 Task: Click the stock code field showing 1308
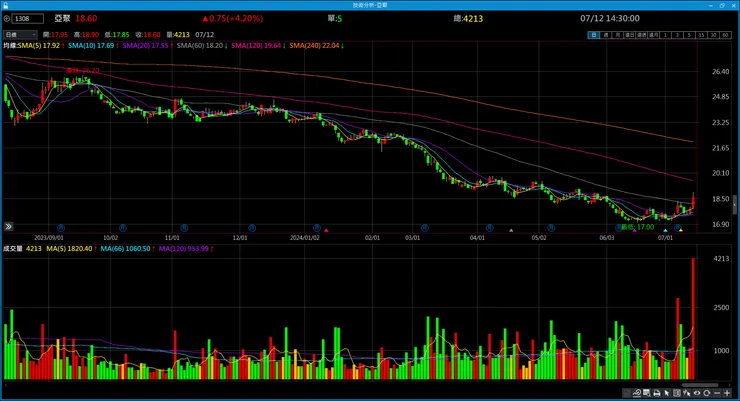tap(27, 18)
